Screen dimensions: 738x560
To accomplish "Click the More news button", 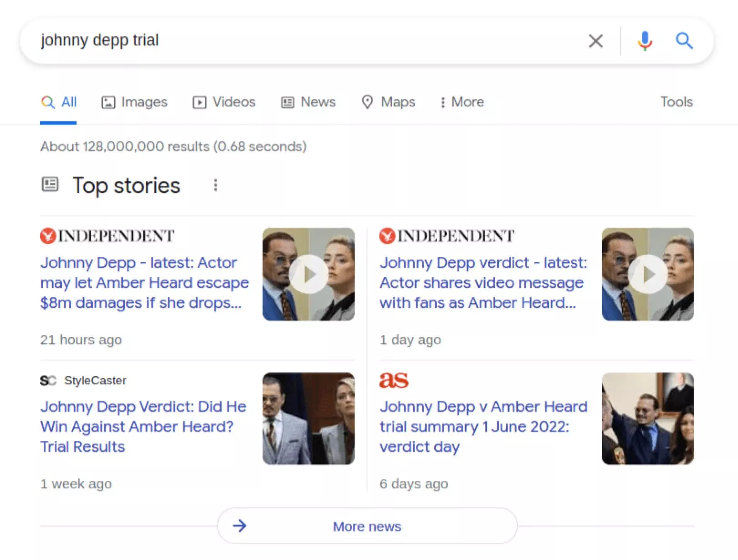I will (367, 526).
